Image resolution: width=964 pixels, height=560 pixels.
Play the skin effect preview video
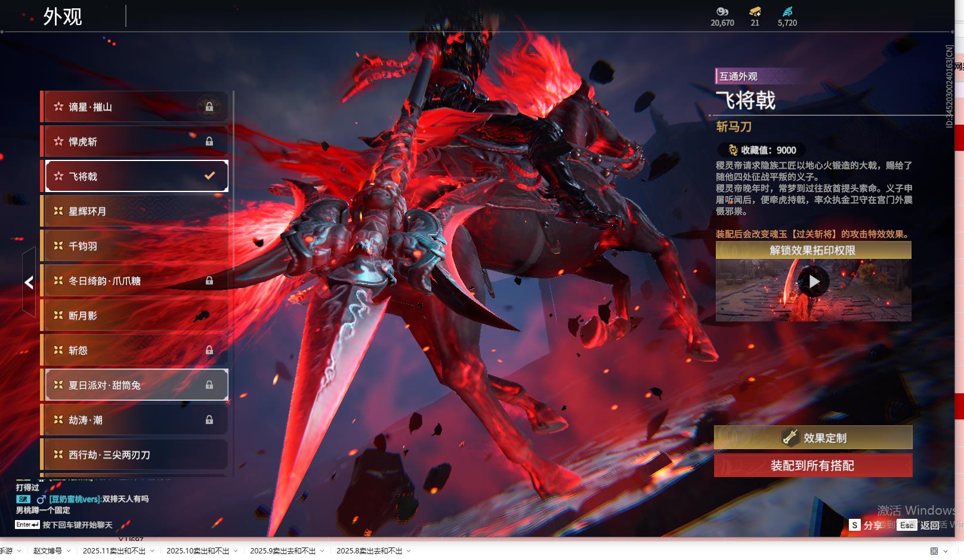point(814,281)
